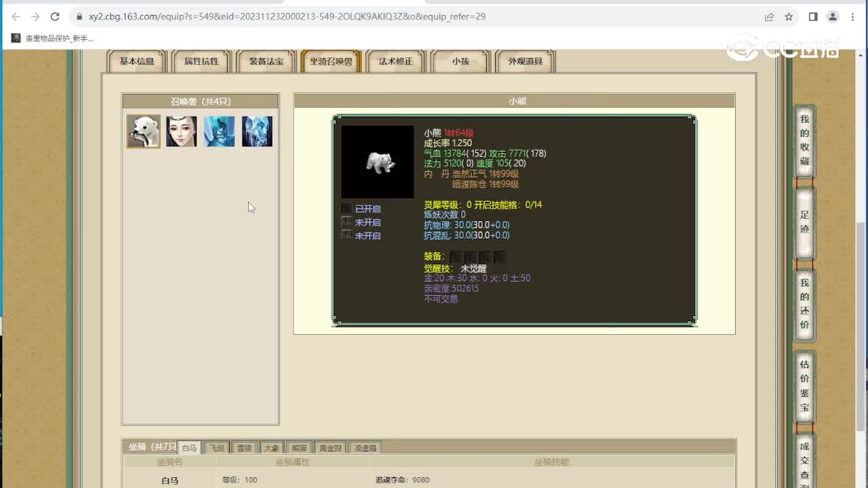Open Chrome's three-dot menu
Screen dimensions: 868x488
point(852,16)
